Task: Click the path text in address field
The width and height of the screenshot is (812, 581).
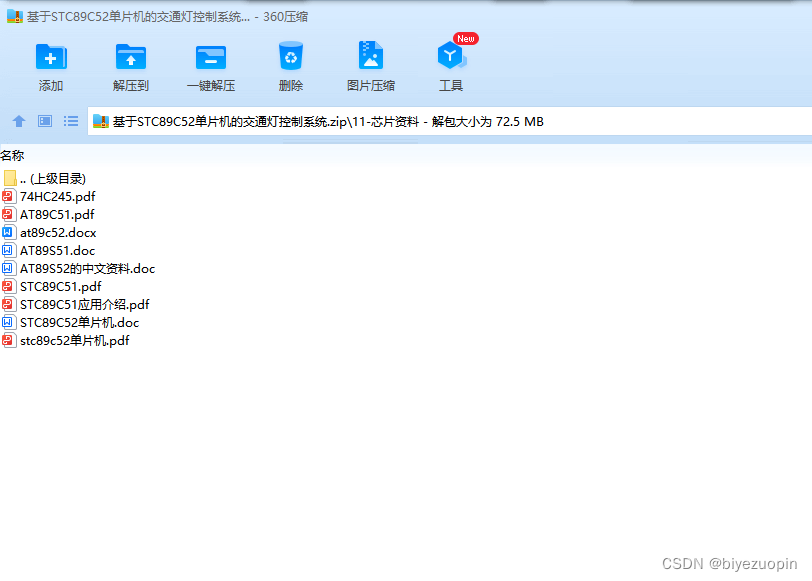Action: point(328,122)
